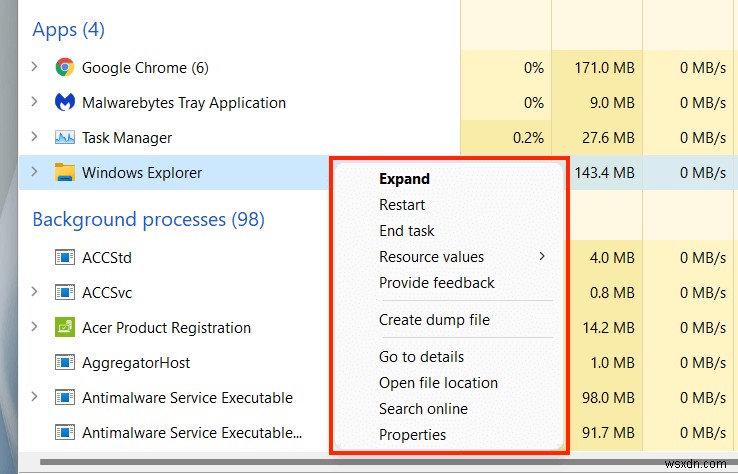The image size is (738, 474).
Task: Click the Acer Product Registration icon
Action: coord(64,328)
